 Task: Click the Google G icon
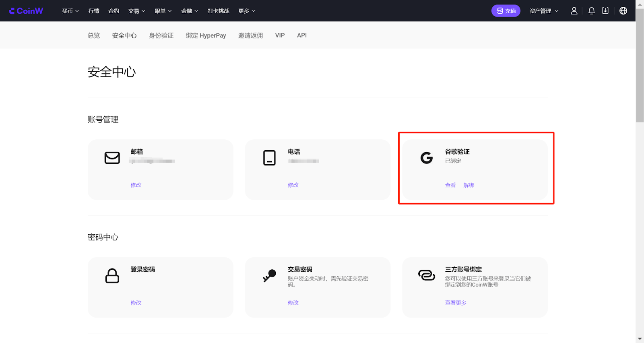(427, 158)
